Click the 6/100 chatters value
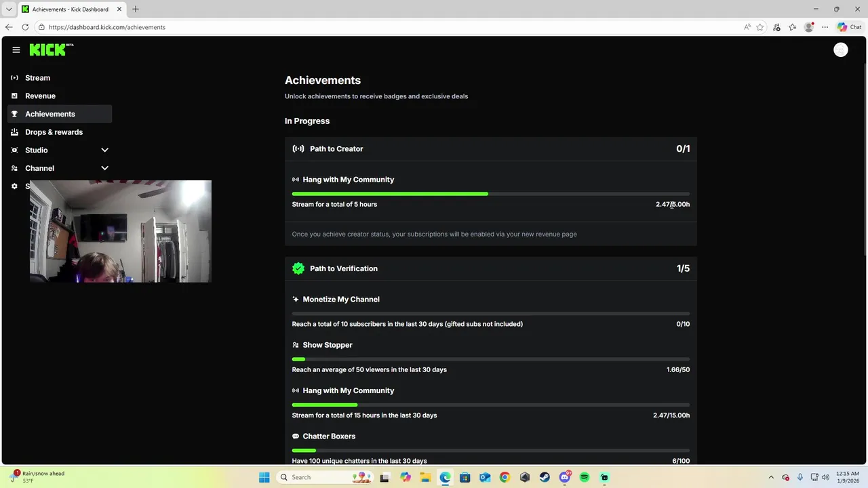Image resolution: width=868 pixels, height=488 pixels. click(x=681, y=461)
